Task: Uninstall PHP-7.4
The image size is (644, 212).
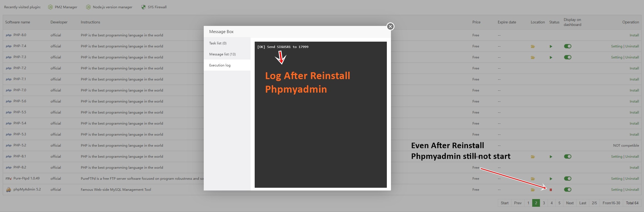Action: (632, 46)
